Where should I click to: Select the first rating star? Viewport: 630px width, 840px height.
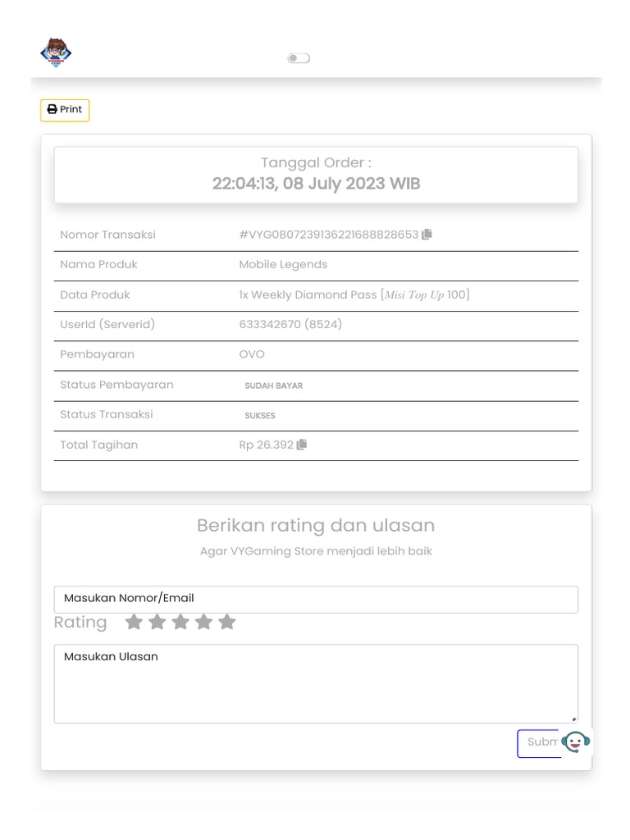[133, 623]
